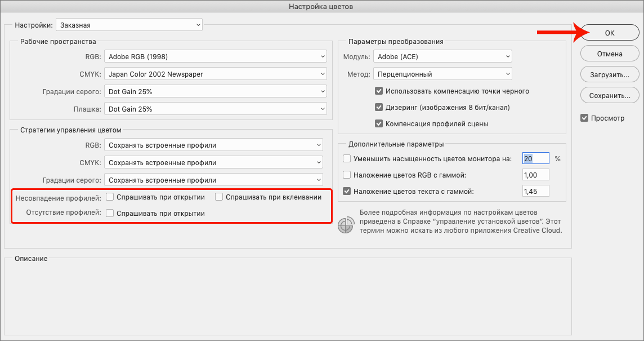Enable missing profiles ask when opening

point(110,214)
